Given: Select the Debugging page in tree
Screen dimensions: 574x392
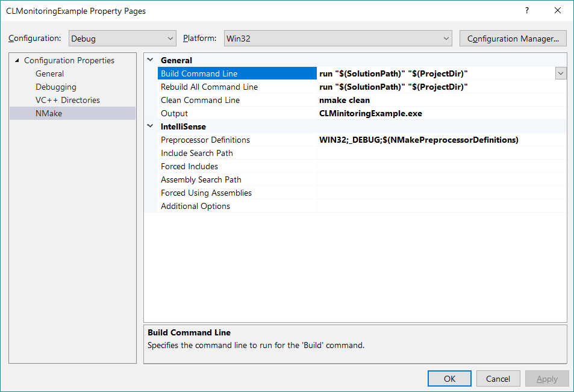Looking at the screenshot, I should coord(55,87).
